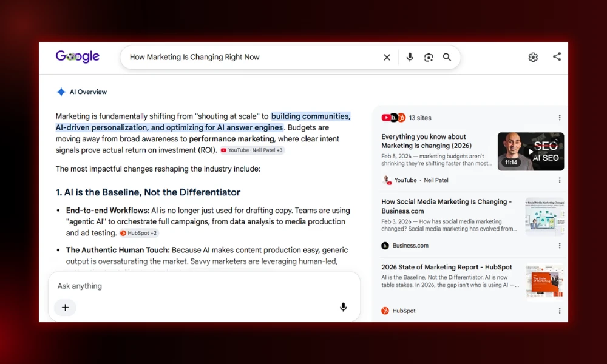Image resolution: width=607 pixels, height=364 pixels.
Task: Click the AI Overview label
Action: pyautogui.click(x=88, y=92)
